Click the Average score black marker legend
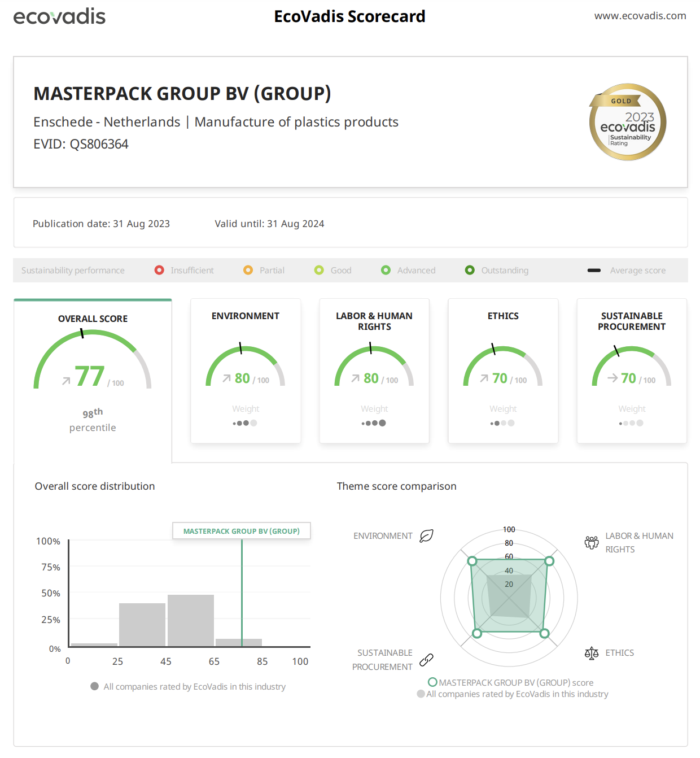Viewport: 700px width, 758px height. tap(594, 271)
